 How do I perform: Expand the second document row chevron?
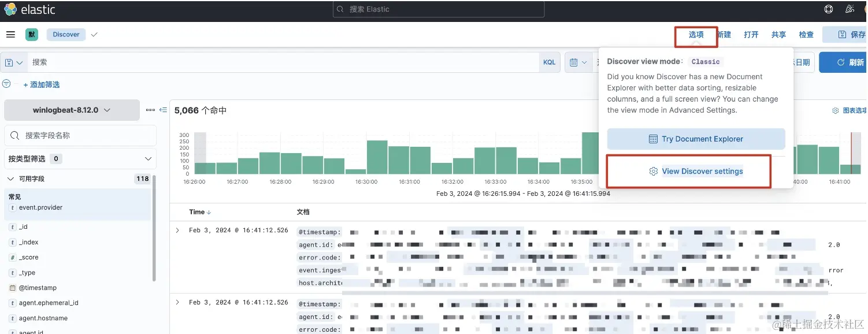point(177,302)
